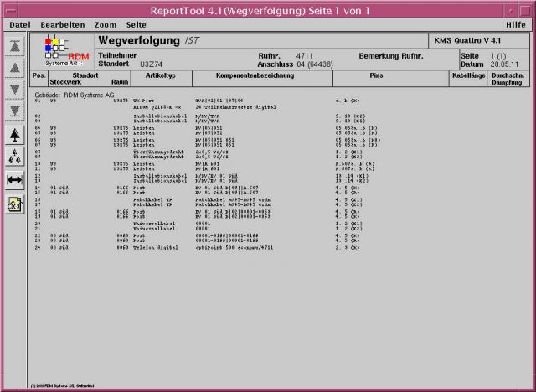Click the Komponentenbezeichnung column header
The width and height of the screenshot is (536, 392).
click(255, 75)
